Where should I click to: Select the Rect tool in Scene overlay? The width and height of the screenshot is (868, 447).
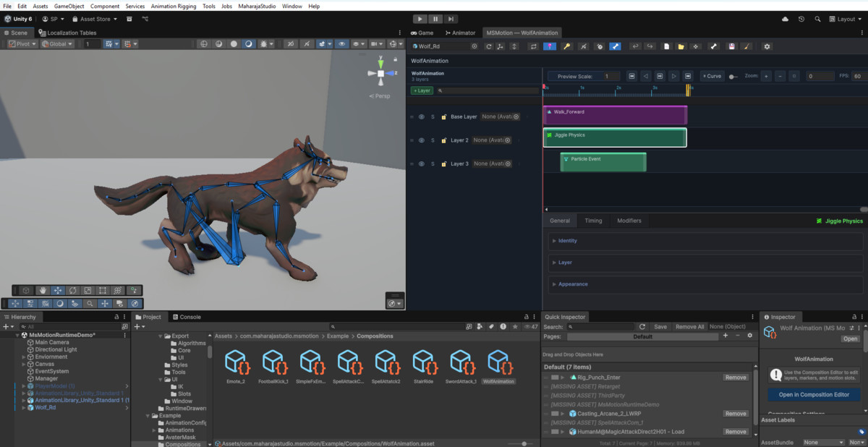coord(103,290)
